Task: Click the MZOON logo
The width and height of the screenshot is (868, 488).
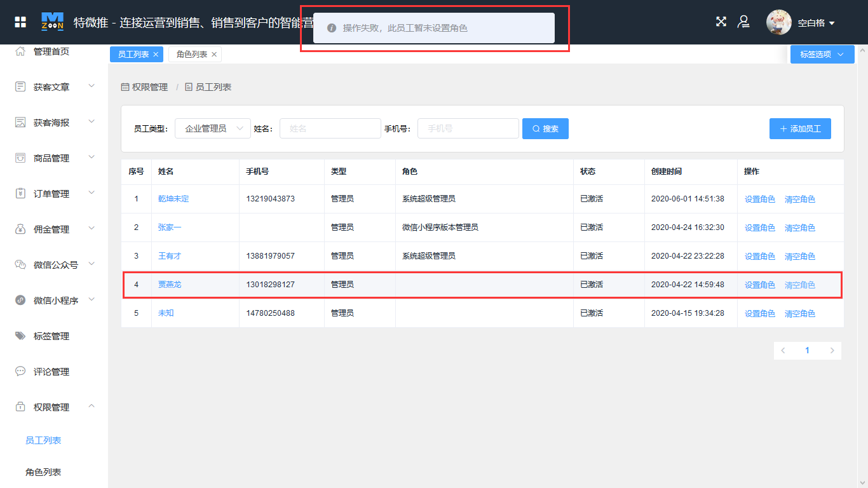Action: point(52,22)
